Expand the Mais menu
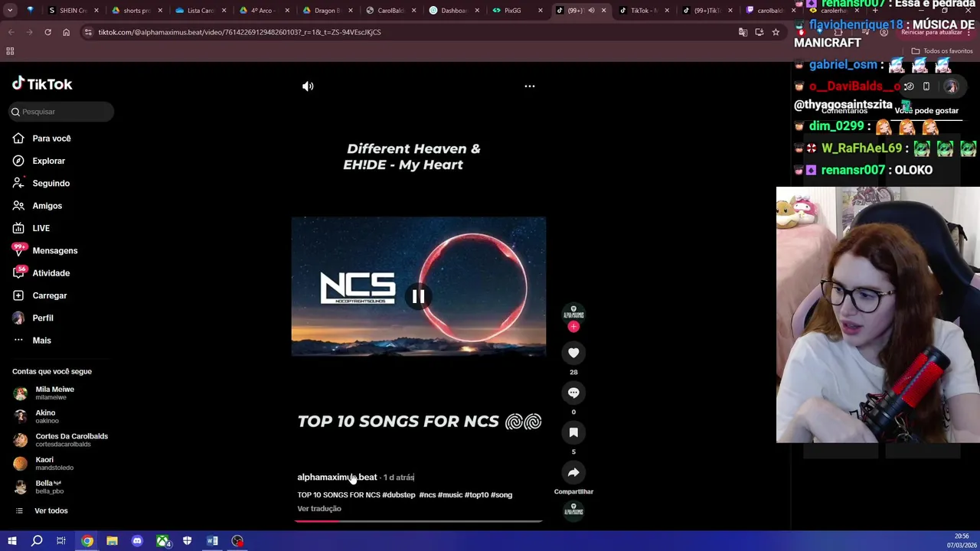The width and height of the screenshot is (980, 551). (x=41, y=341)
